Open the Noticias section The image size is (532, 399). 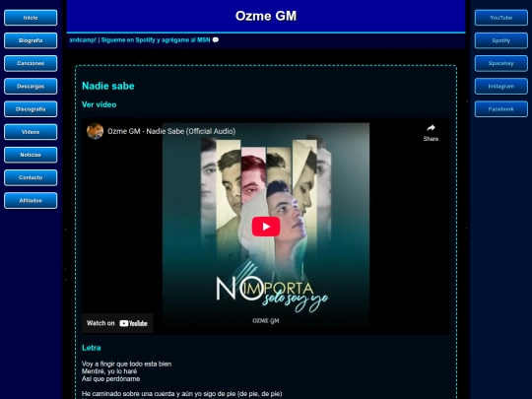[31, 155]
